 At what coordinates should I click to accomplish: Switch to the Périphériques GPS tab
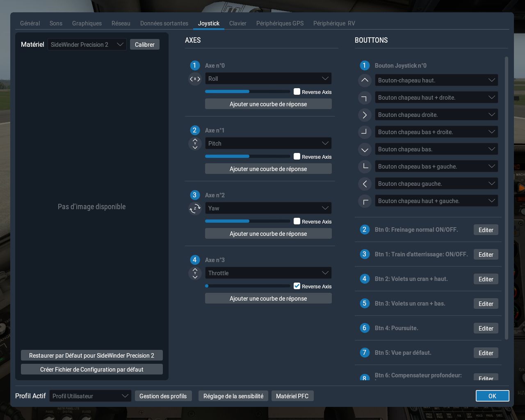point(280,23)
